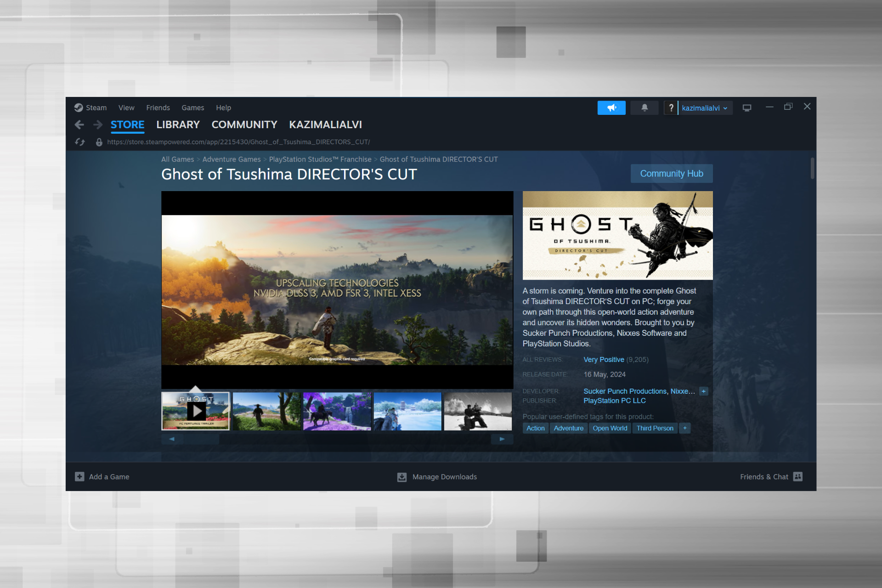Open PlayStation PC LLC publisher link
The image size is (882, 588).
615,401
